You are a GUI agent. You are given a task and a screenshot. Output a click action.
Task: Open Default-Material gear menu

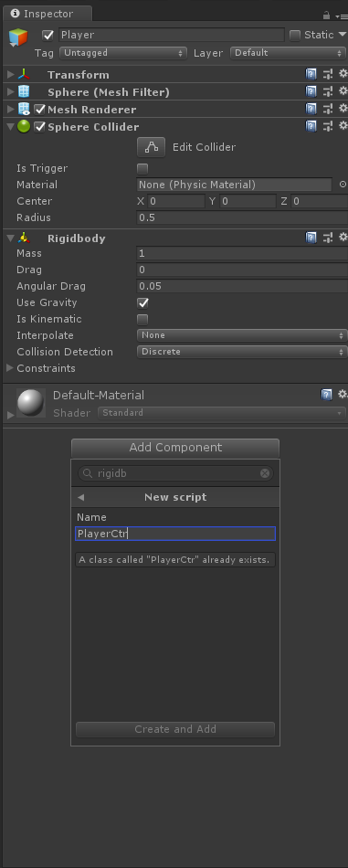(343, 395)
